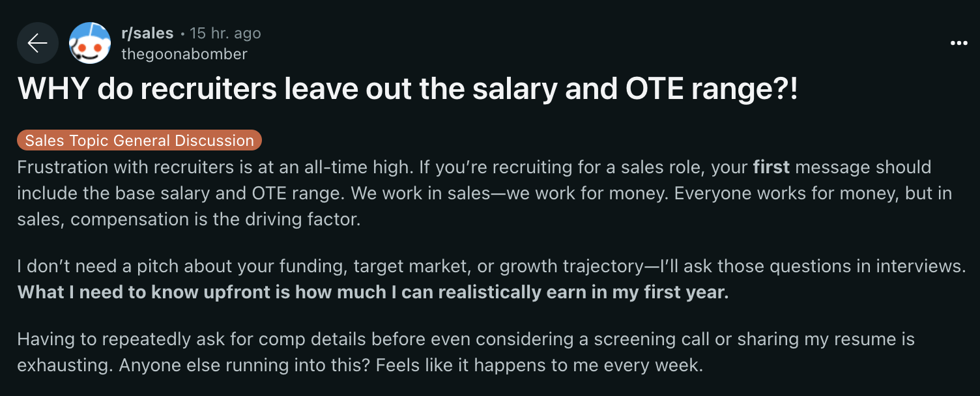Viewport: 980px width, 396px height.
Task: Go back using the left arrow button
Action: (x=38, y=43)
